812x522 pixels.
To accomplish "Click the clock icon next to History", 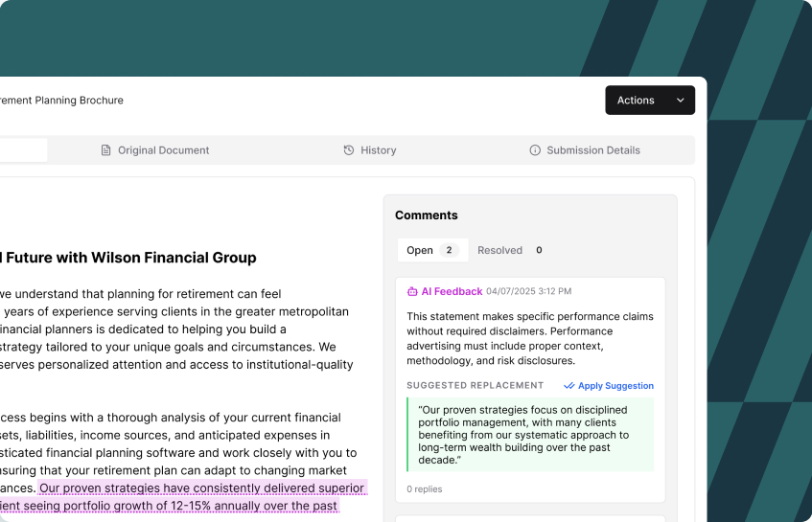I will click(x=349, y=150).
